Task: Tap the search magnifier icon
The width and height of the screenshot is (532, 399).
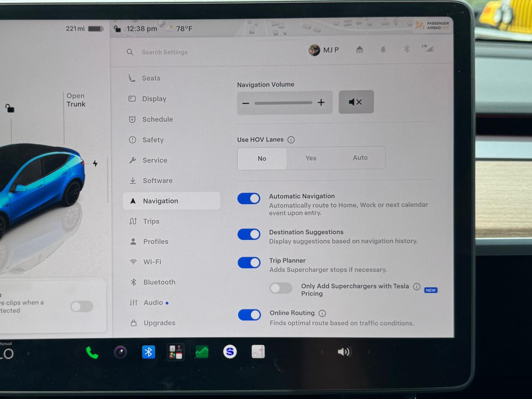Action: [x=130, y=52]
